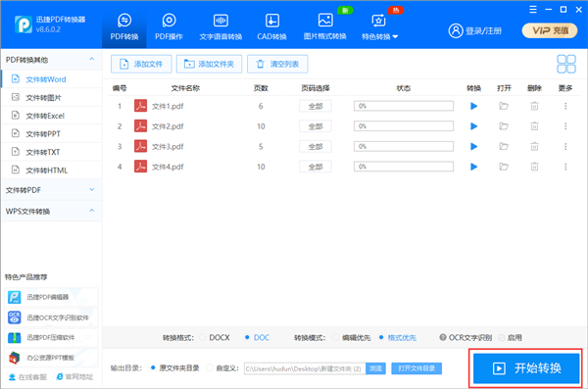The height and width of the screenshot is (389, 588).
Task: Open 登录/注册 account login
Action: (x=475, y=30)
